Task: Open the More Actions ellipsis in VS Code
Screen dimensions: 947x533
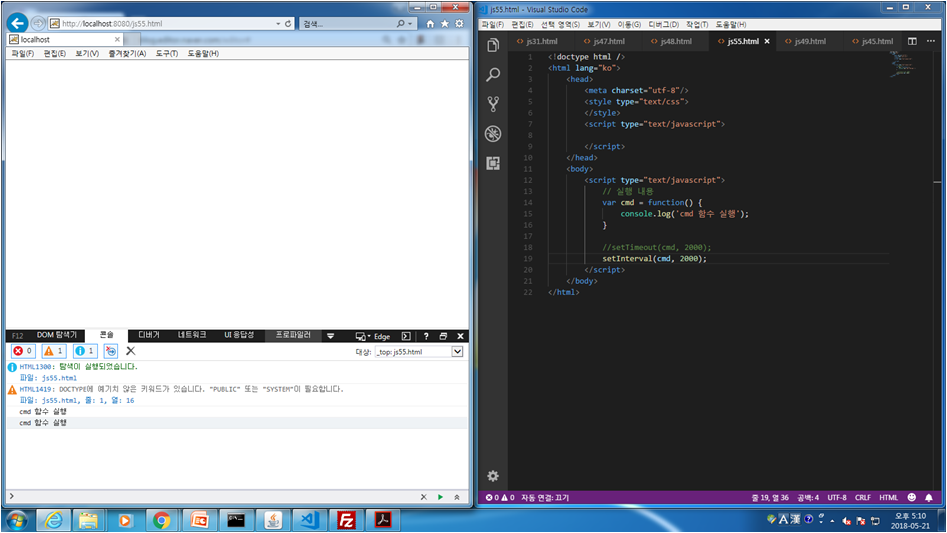Action: 931,41
